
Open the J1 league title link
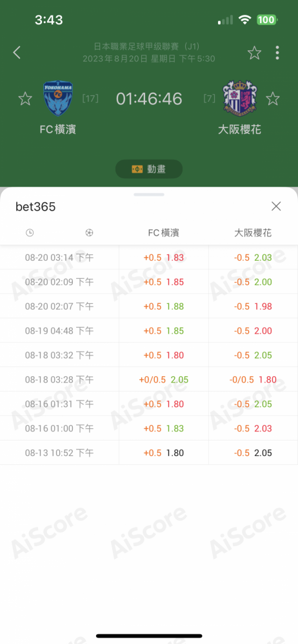click(149, 46)
